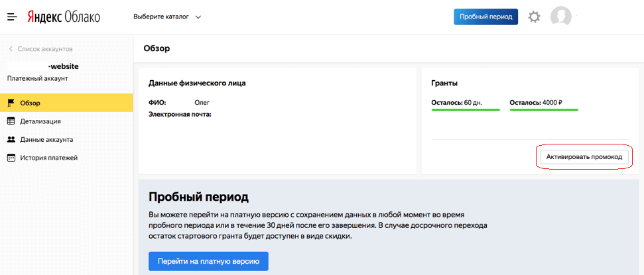Open the user profile avatar
The width and height of the screenshot is (644, 275).
coord(560,17)
